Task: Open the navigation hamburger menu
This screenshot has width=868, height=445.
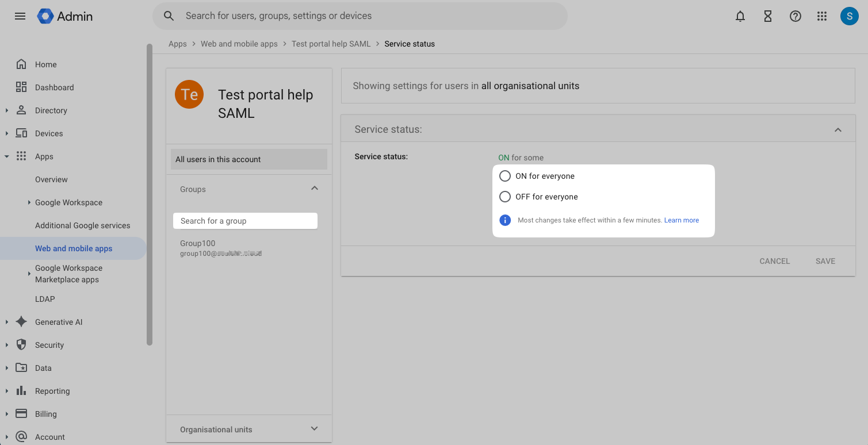Action: point(20,16)
